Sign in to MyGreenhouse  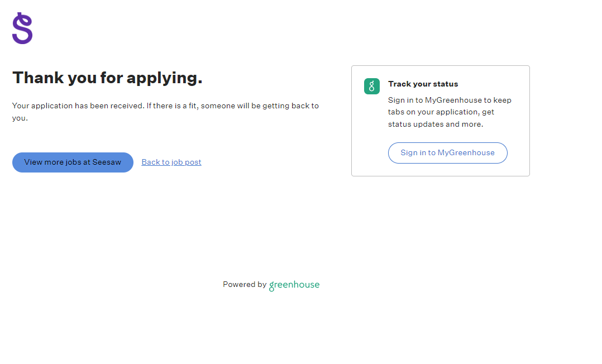click(x=447, y=153)
